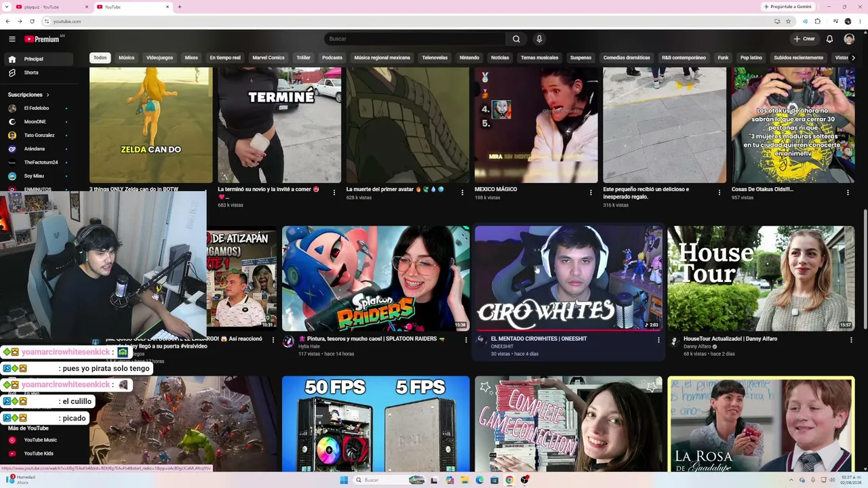868x488 pixels.
Task: Open HouseTour Actualizado video title
Action: coord(730,339)
